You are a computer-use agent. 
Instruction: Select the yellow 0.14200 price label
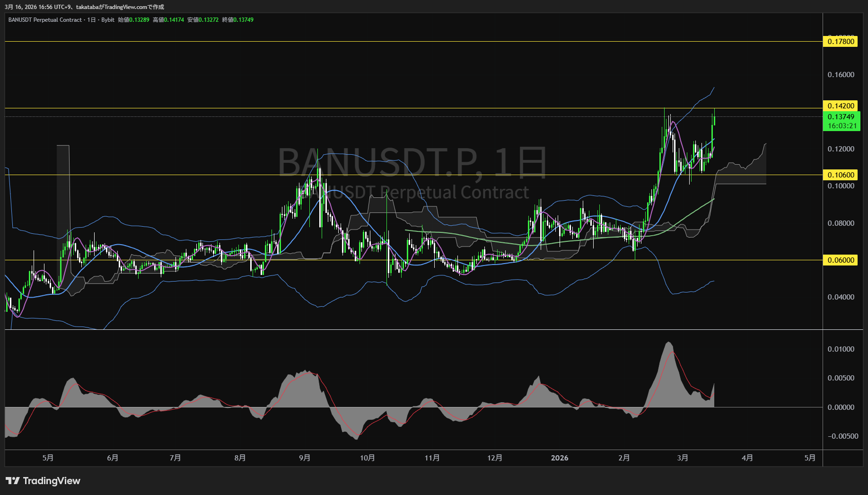[x=841, y=106]
